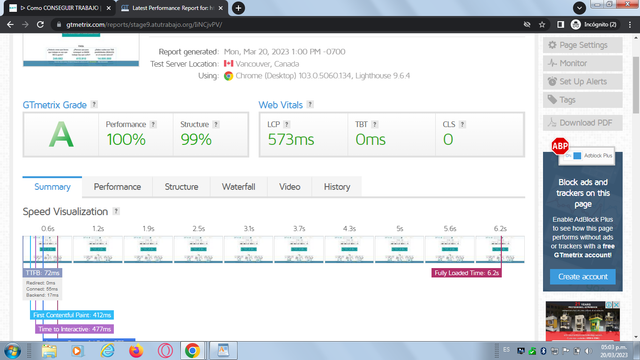Image resolution: width=640 pixels, height=360 pixels.
Task: Select the Summary tab
Action: click(52, 187)
